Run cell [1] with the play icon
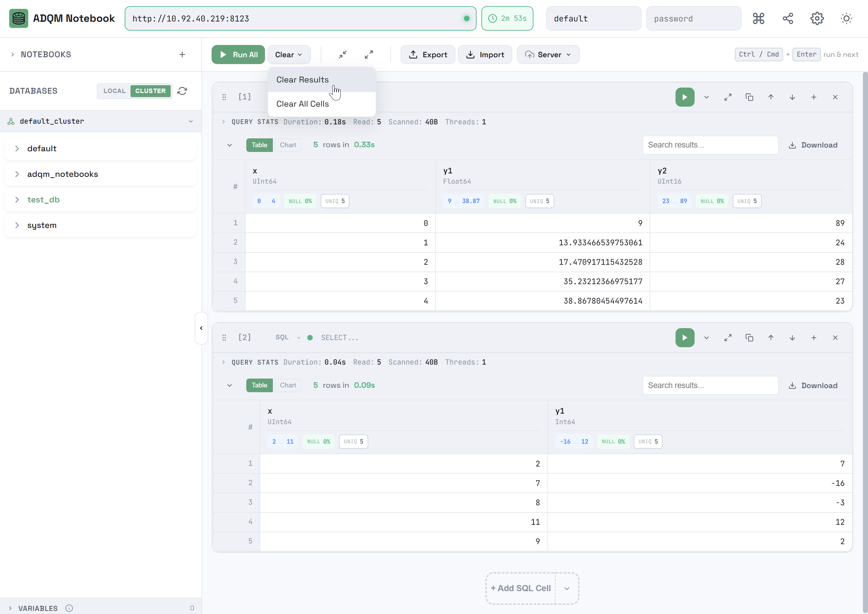This screenshot has height=614, width=868. coord(685,97)
